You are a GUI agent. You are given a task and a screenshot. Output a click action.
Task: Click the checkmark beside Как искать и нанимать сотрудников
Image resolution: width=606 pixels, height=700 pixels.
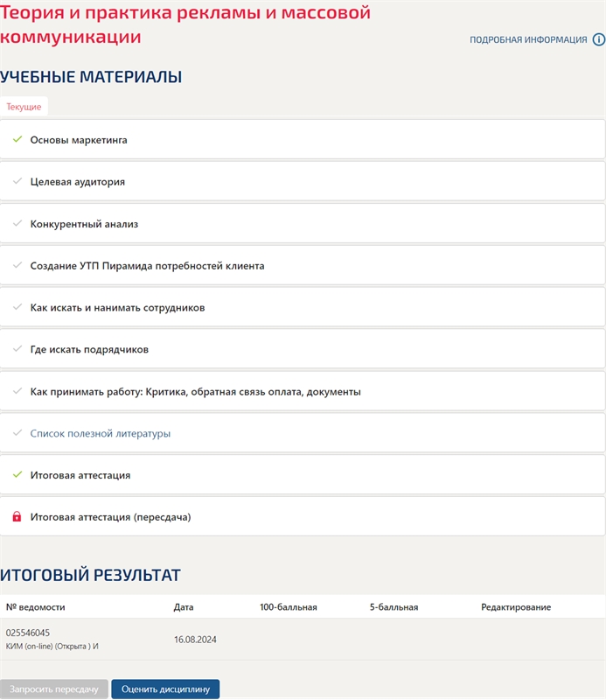17,307
